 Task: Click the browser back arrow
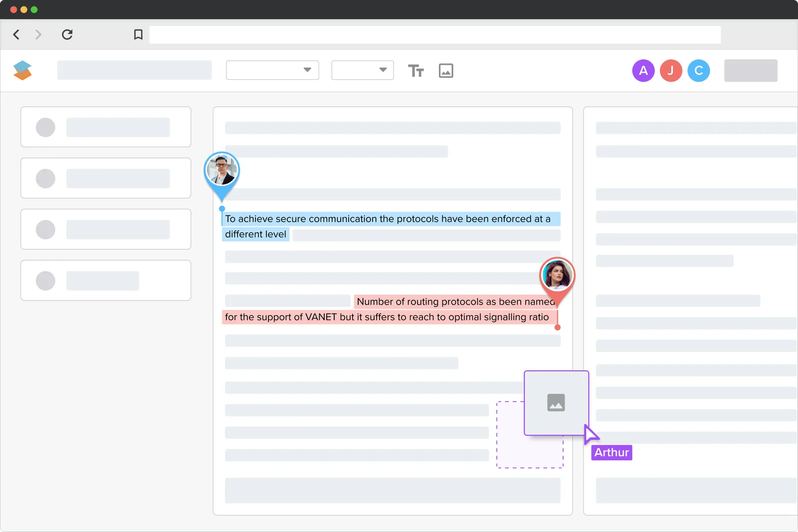[16, 34]
